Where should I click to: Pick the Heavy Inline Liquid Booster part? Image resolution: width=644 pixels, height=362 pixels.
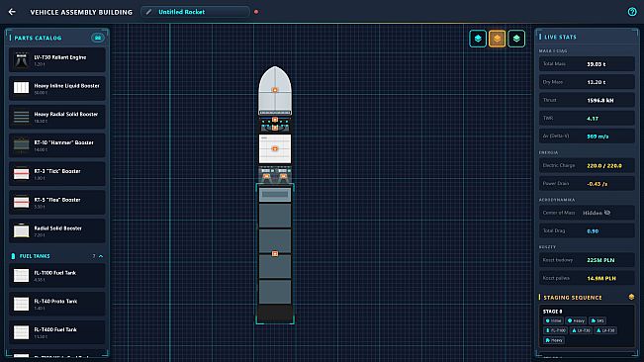pyautogui.click(x=57, y=89)
